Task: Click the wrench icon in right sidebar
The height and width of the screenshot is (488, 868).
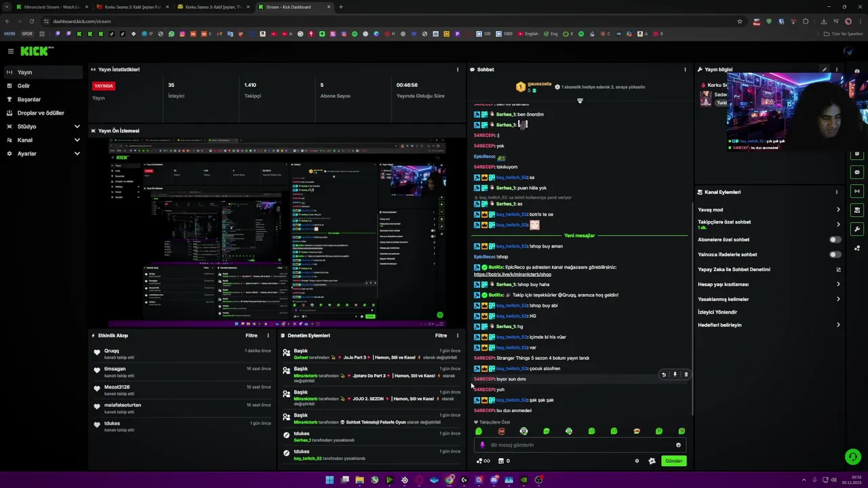Action: [x=858, y=229]
